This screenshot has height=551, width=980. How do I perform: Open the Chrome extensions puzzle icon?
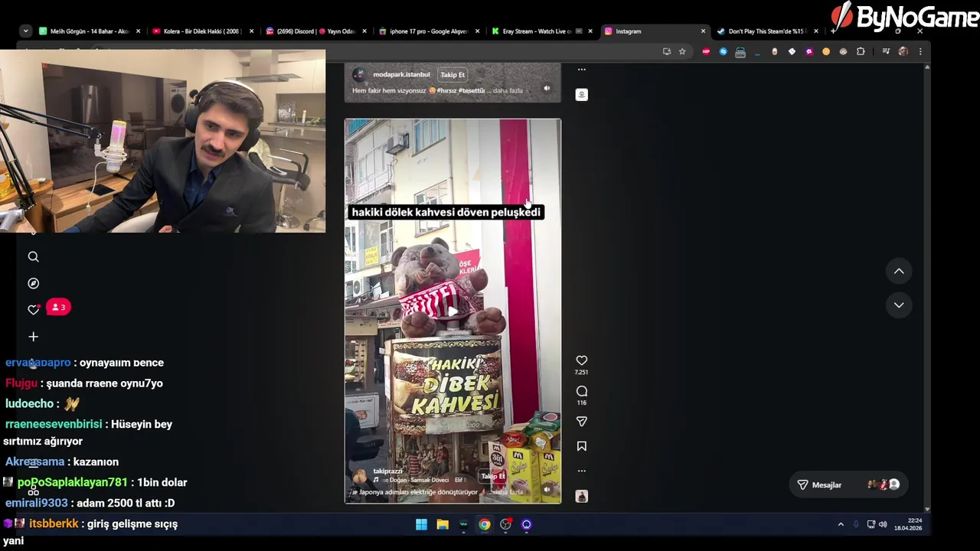(x=861, y=51)
